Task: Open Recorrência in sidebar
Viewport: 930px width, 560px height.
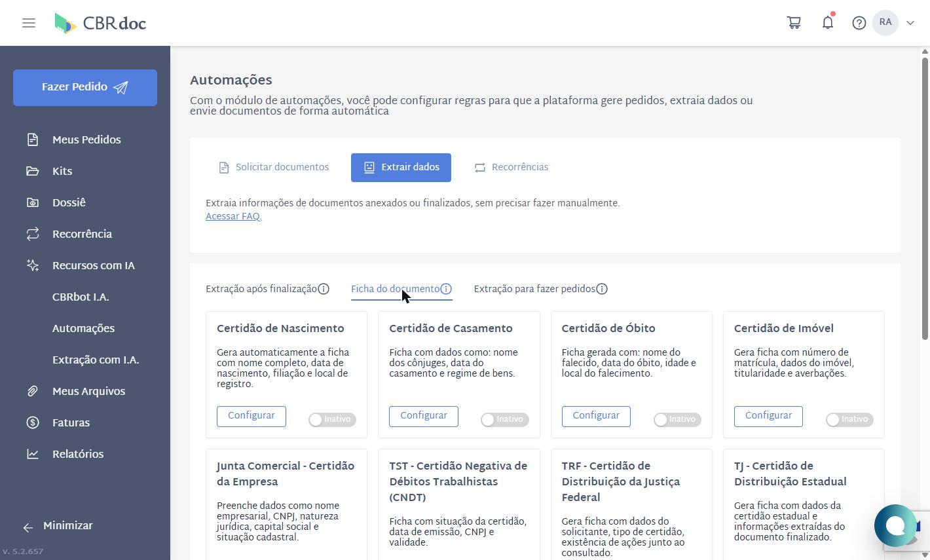Action: pyautogui.click(x=82, y=234)
